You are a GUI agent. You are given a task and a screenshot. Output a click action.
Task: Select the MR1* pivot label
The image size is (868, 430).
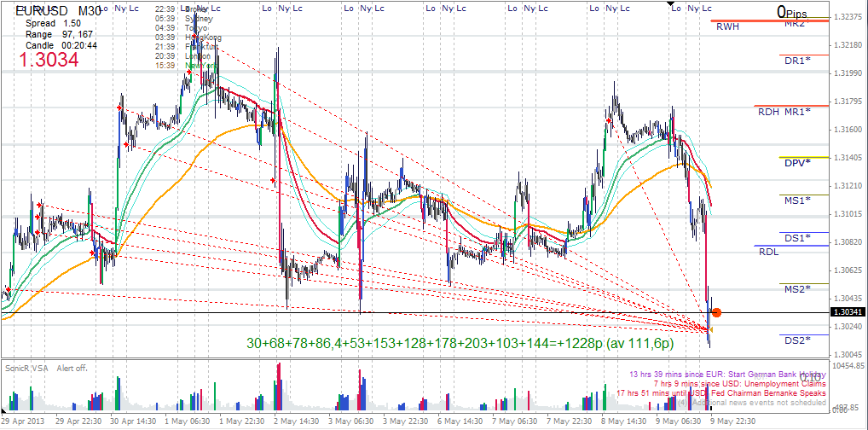point(797,112)
